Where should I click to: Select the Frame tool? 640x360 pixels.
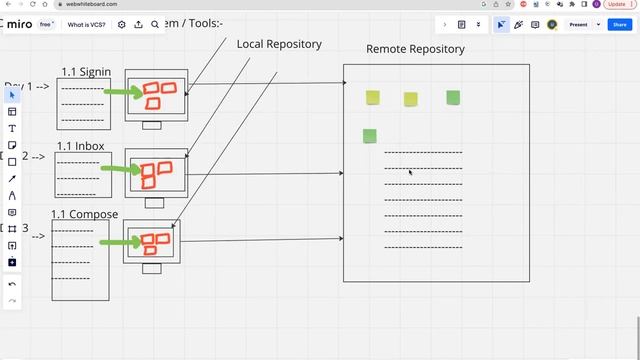click(x=12, y=229)
